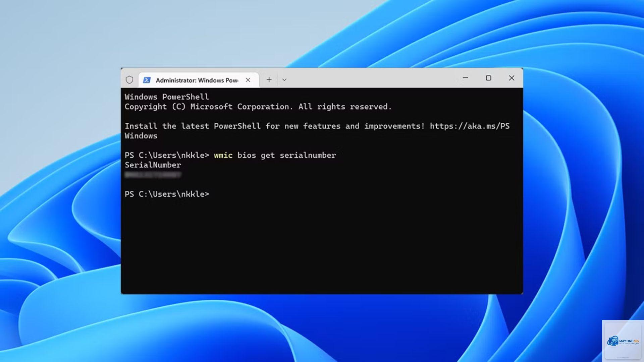The width and height of the screenshot is (644, 362).
Task: Click the 'SerialNumber' output header
Action: [x=153, y=165]
